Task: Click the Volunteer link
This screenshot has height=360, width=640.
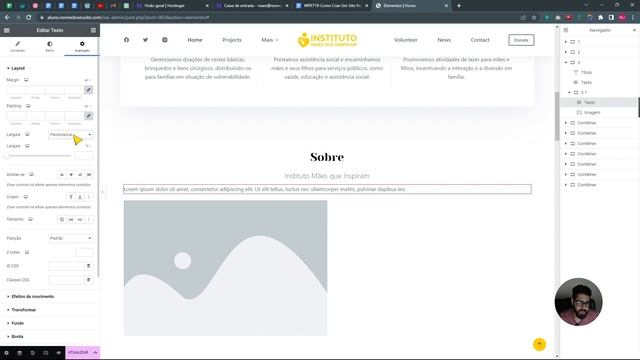Action: [x=405, y=40]
